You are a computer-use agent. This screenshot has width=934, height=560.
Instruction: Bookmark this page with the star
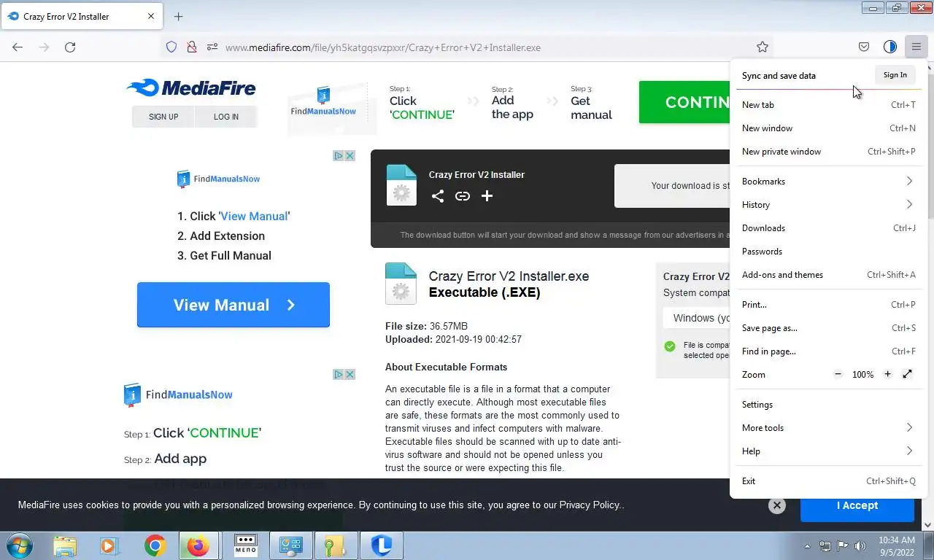point(763,47)
